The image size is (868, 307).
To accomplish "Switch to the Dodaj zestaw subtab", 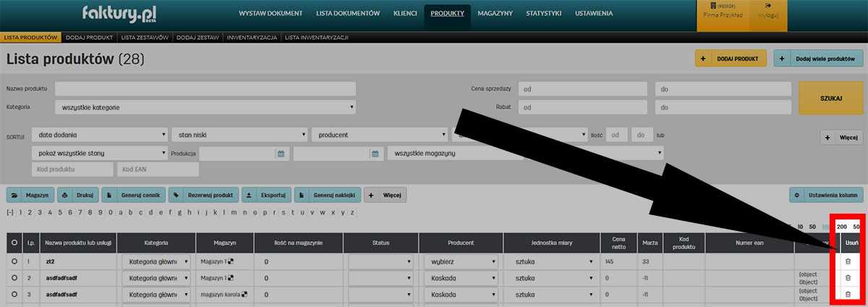I will [x=197, y=36].
